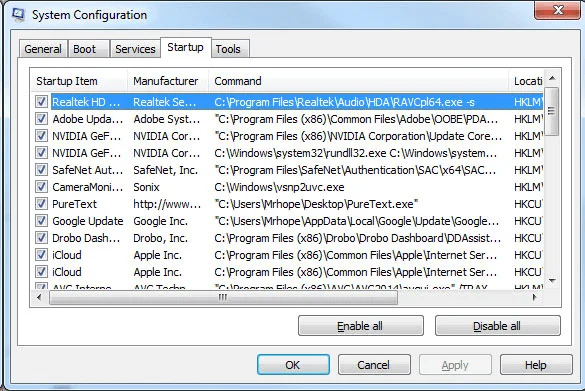Disable the SafeNet Authentication checkbox
The width and height of the screenshot is (585, 391).
[41, 170]
